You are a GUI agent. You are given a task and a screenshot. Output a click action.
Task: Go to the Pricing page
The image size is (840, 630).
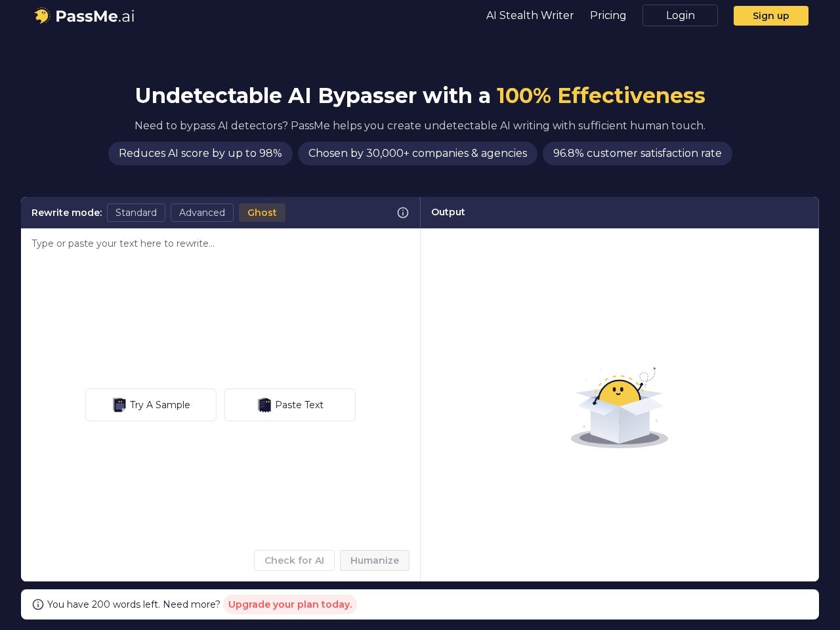[608, 16]
